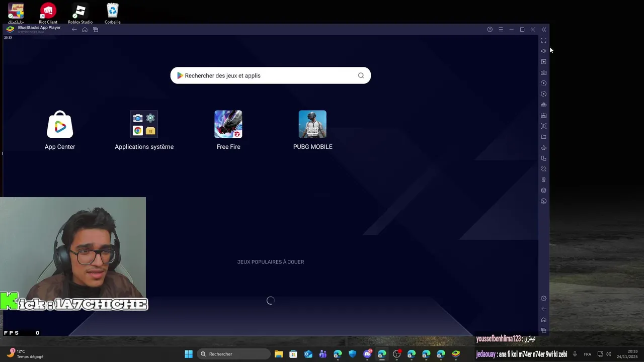Click the Windows taskbar Rechercher search box
Viewport: 644px width, 362px height.
pyautogui.click(x=234, y=354)
